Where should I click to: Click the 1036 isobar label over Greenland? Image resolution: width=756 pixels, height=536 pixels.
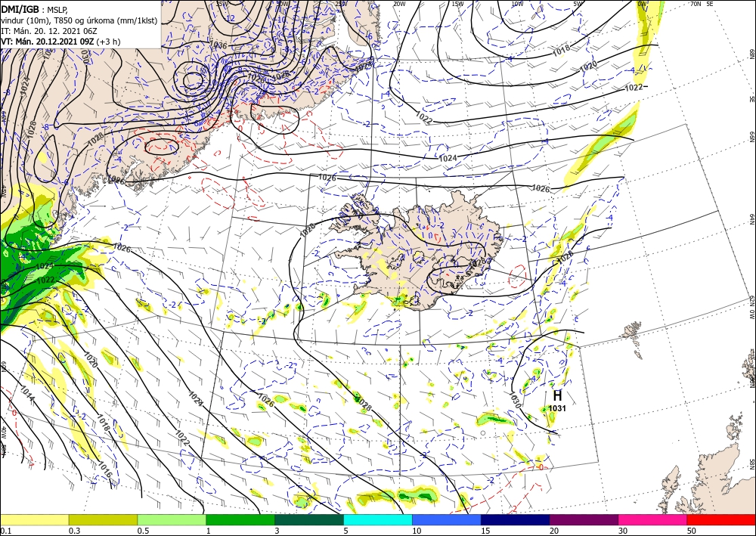click(218, 45)
